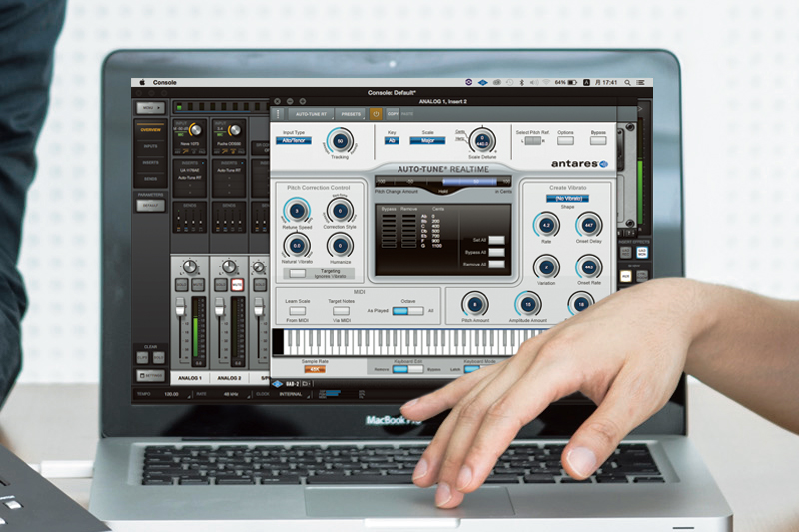Open the vibrato Shape (No Vibrato) dropdown
Image resolution: width=799 pixels, height=532 pixels.
tap(567, 198)
